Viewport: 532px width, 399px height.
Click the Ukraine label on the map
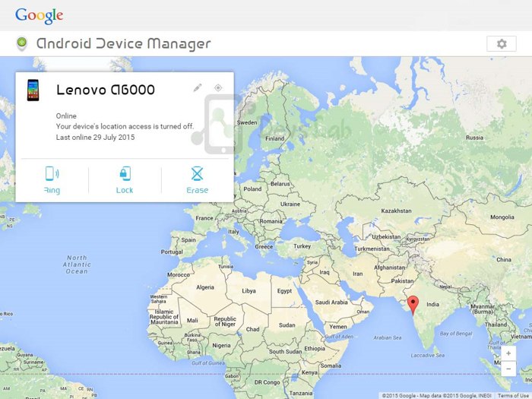(x=290, y=204)
